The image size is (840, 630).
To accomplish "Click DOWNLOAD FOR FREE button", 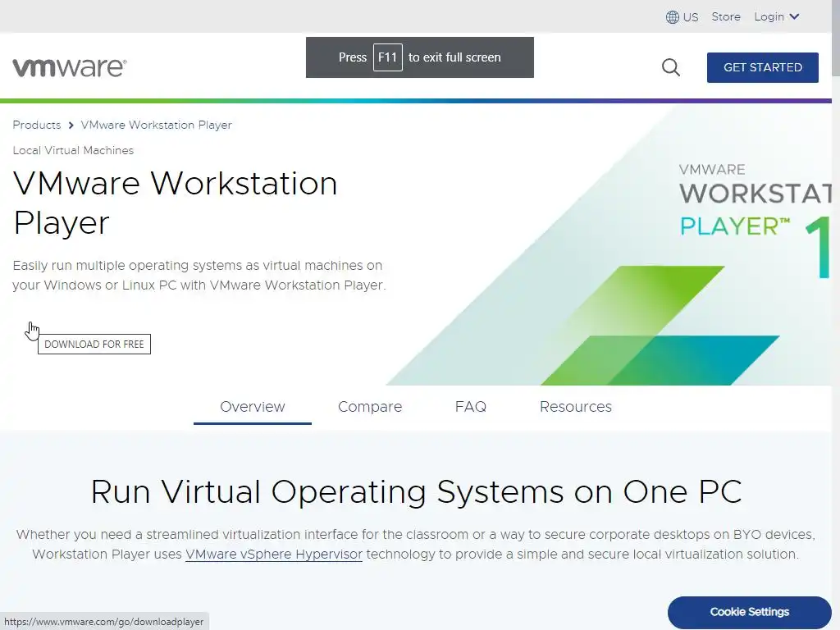I will (x=94, y=344).
